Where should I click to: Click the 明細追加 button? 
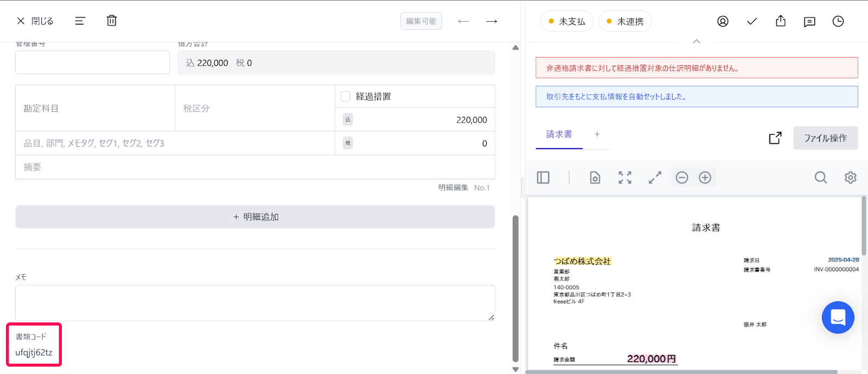click(x=255, y=217)
